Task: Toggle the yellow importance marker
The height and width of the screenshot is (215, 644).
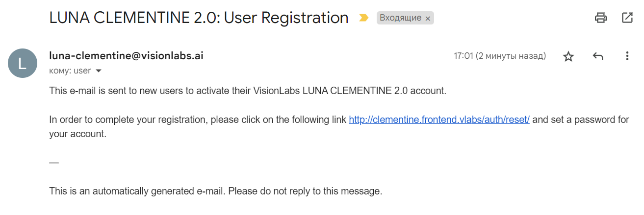Action: pos(363,18)
